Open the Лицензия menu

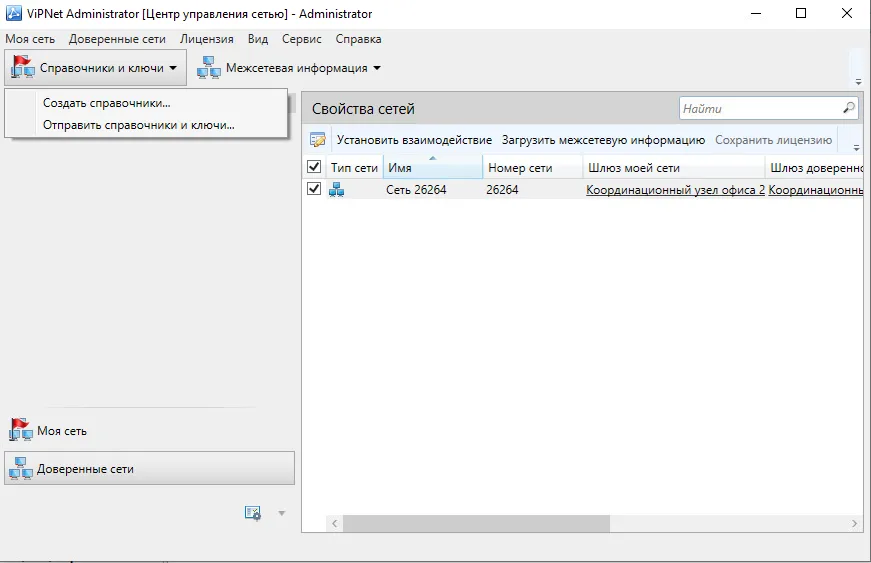207,39
